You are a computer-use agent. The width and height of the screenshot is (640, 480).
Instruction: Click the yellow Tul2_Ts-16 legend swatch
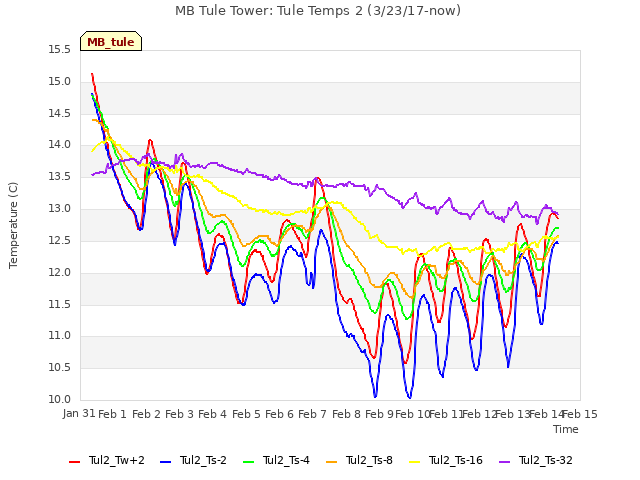click(x=415, y=462)
